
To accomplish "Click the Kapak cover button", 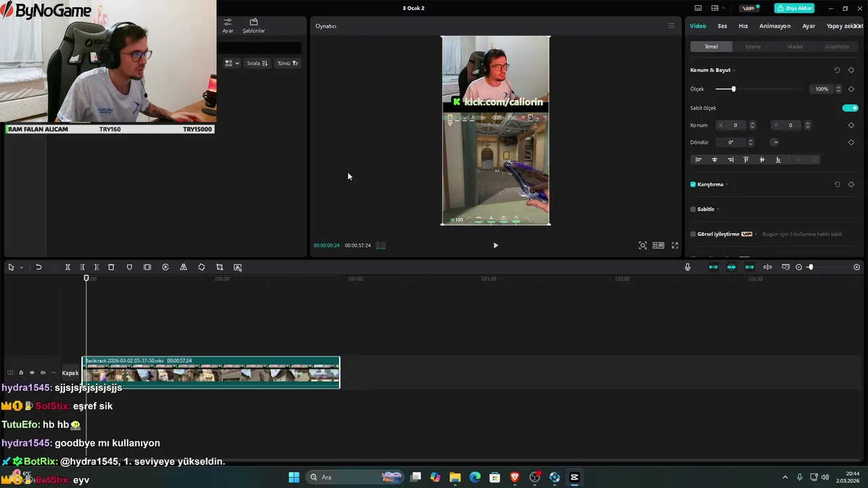I will point(71,373).
